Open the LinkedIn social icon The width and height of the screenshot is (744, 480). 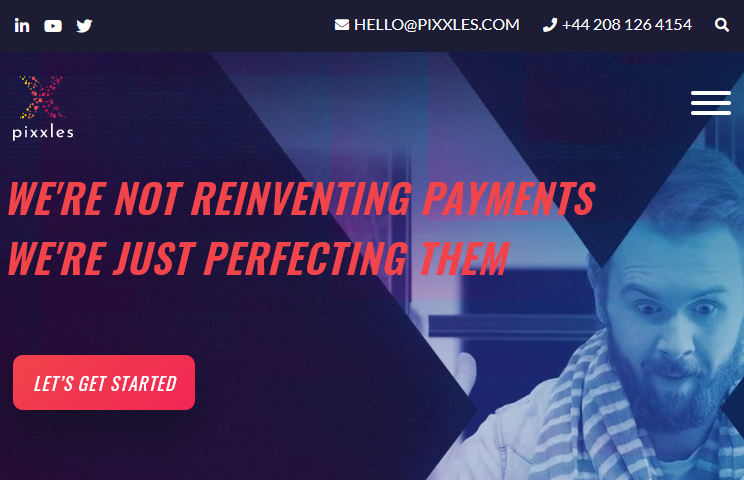pyautogui.click(x=22, y=25)
